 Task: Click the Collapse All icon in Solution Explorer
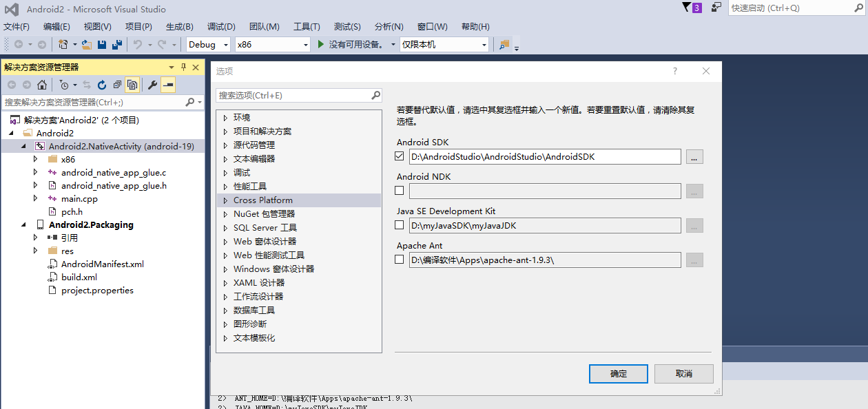[x=117, y=85]
